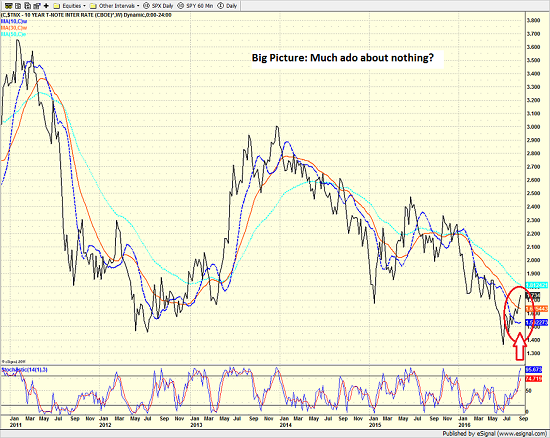Screen dimensions: 550x438
Task: Click the 2011 year label on time axis
Action: tap(15, 425)
